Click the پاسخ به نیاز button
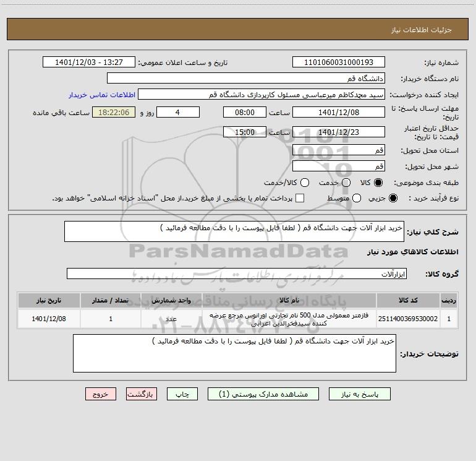The width and height of the screenshot is (476, 461). pos(360,394)
